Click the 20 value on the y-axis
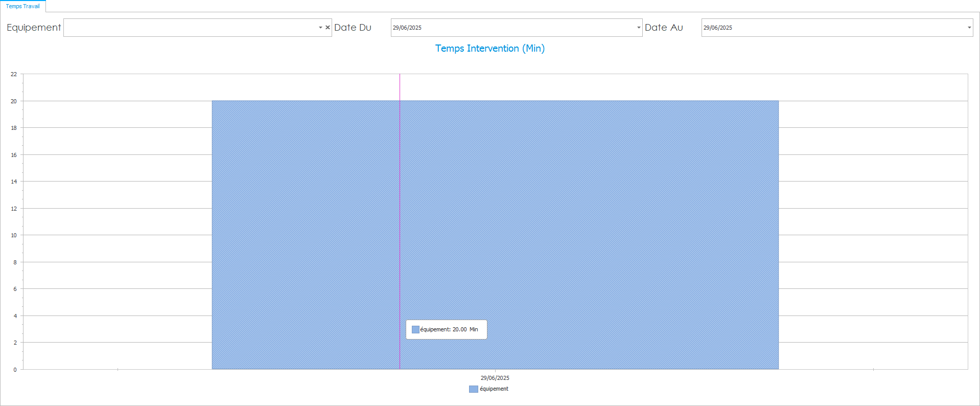The height and width of the screenshot is (406, 980). [14, 101]
